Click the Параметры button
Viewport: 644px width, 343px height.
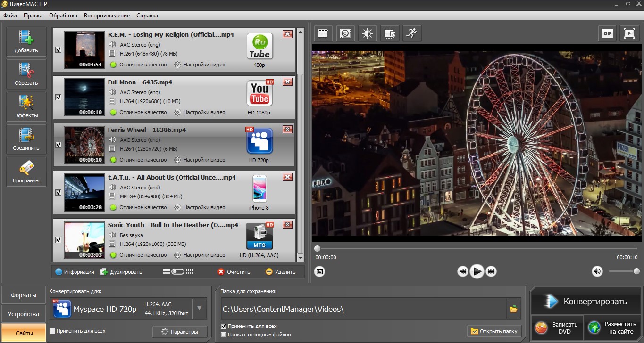pos(179,332)
